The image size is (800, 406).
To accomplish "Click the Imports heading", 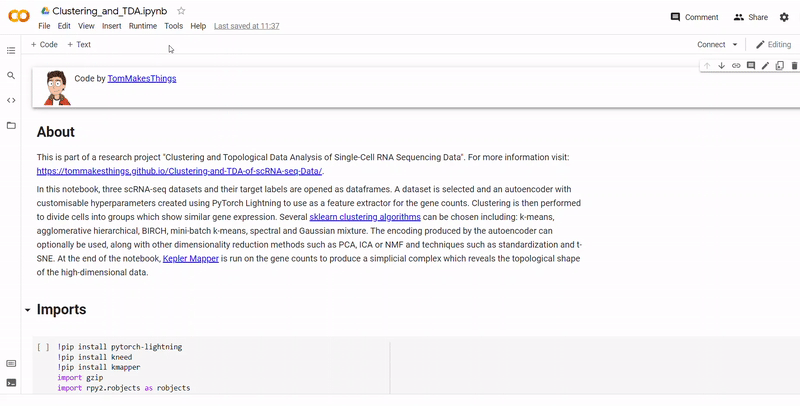I will (x=61, y=309).
